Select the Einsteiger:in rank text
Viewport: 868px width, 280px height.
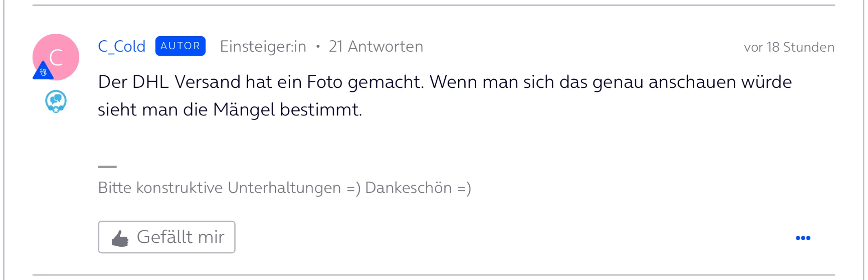[x=263, y=47]
